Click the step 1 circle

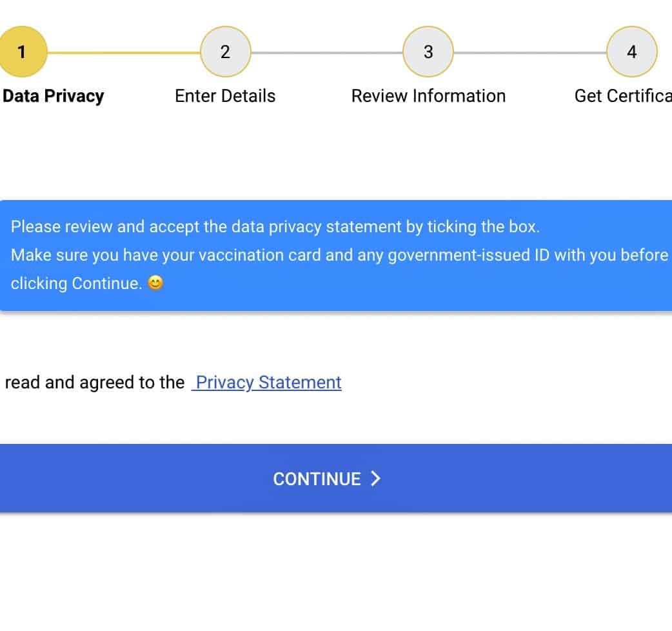click(22, 52)
